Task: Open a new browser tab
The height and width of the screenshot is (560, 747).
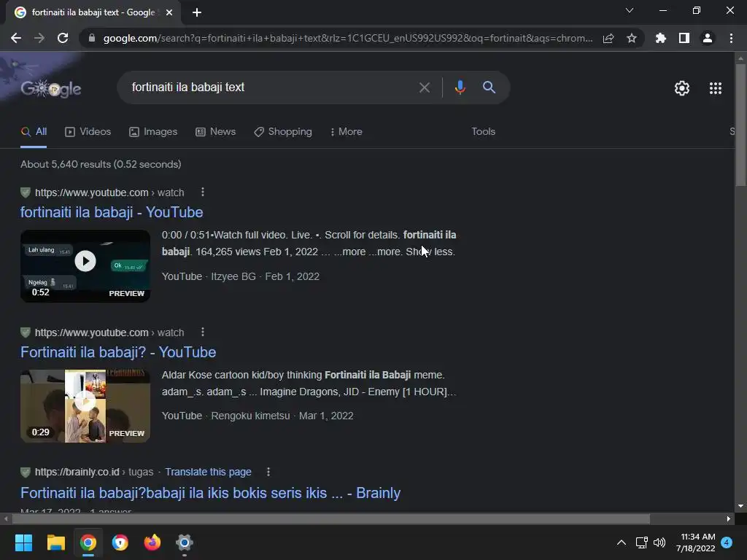Action: pos(197,12)
